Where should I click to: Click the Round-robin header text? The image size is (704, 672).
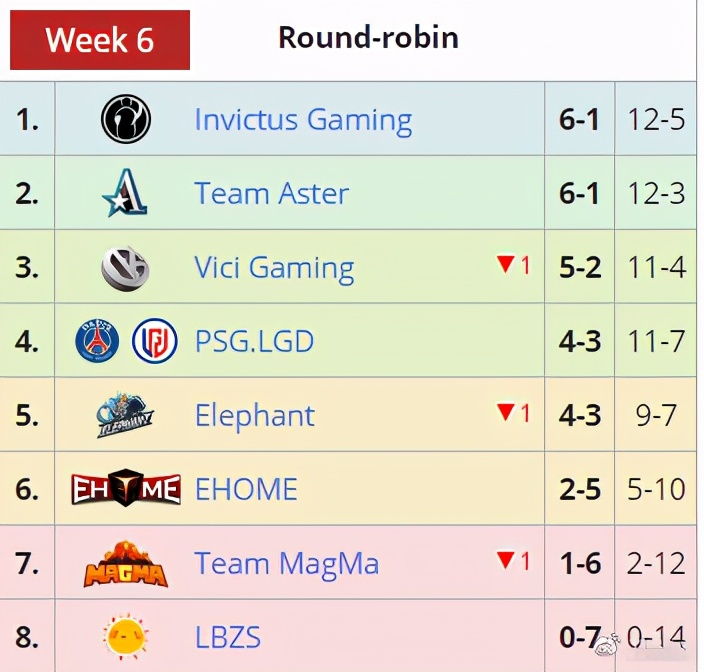pyautogui.click(x=368, y=38)
